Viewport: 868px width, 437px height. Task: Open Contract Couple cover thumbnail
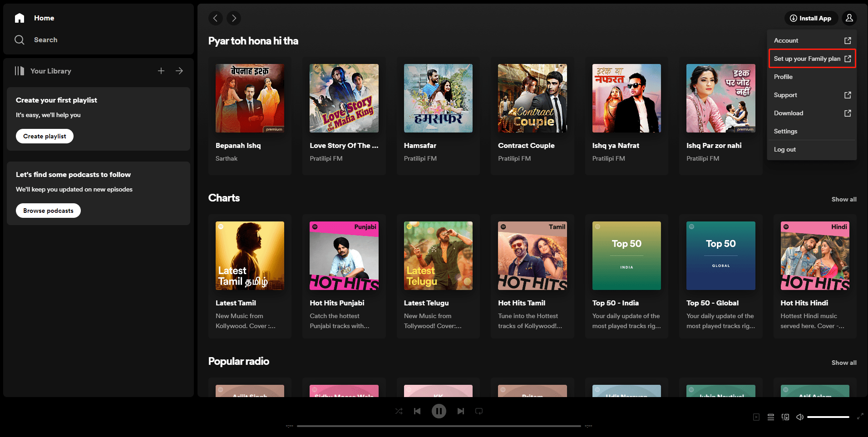point(533,98)
